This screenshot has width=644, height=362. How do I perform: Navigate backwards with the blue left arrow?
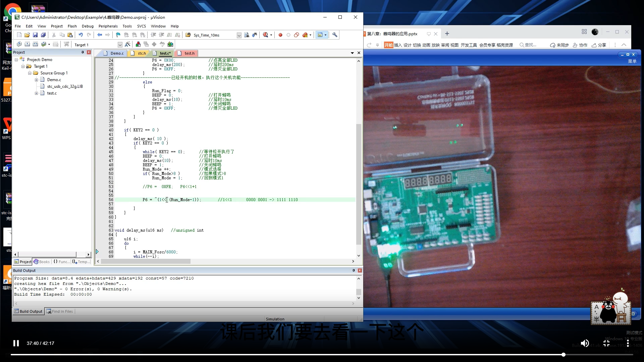100,35
